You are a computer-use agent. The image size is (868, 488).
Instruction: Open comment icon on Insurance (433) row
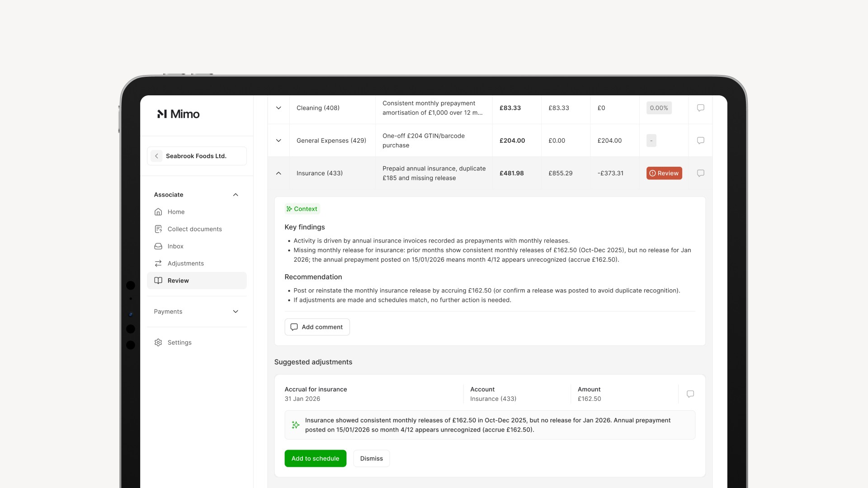pos(700,173)
